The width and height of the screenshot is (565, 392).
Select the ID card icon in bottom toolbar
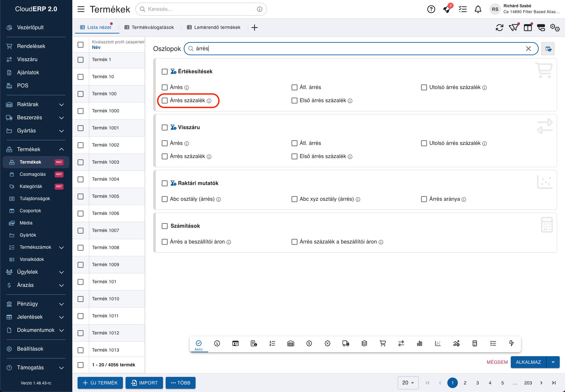coord(235,343)
